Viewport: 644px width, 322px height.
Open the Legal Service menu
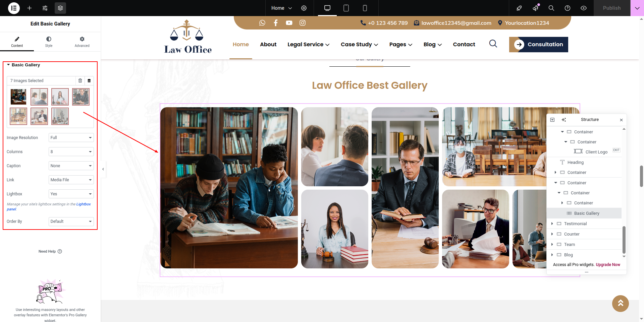309,44
